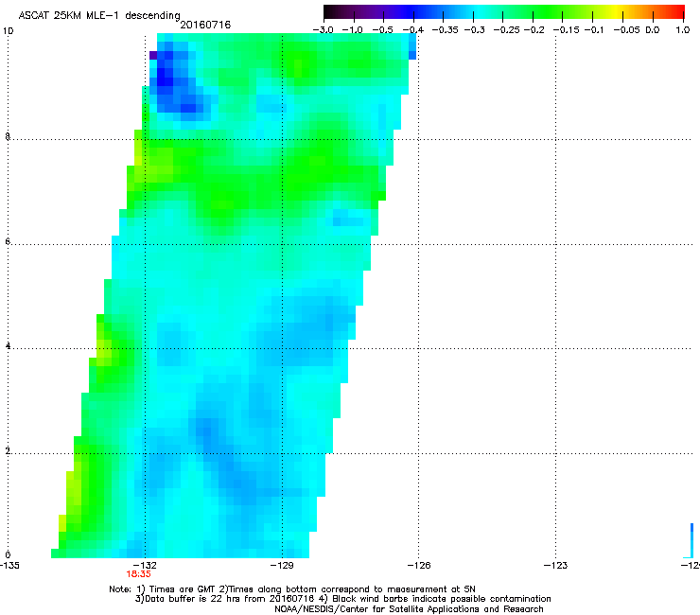Image resolution: width=700 pixels, height=615 pixels.
Task: Click the latitude axis label 4
Action: tap(8, 345)
